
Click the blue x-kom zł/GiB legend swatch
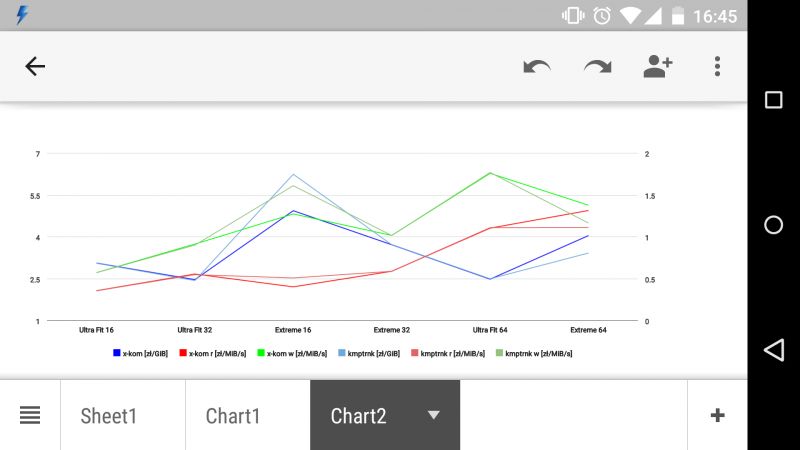point(116,353)
